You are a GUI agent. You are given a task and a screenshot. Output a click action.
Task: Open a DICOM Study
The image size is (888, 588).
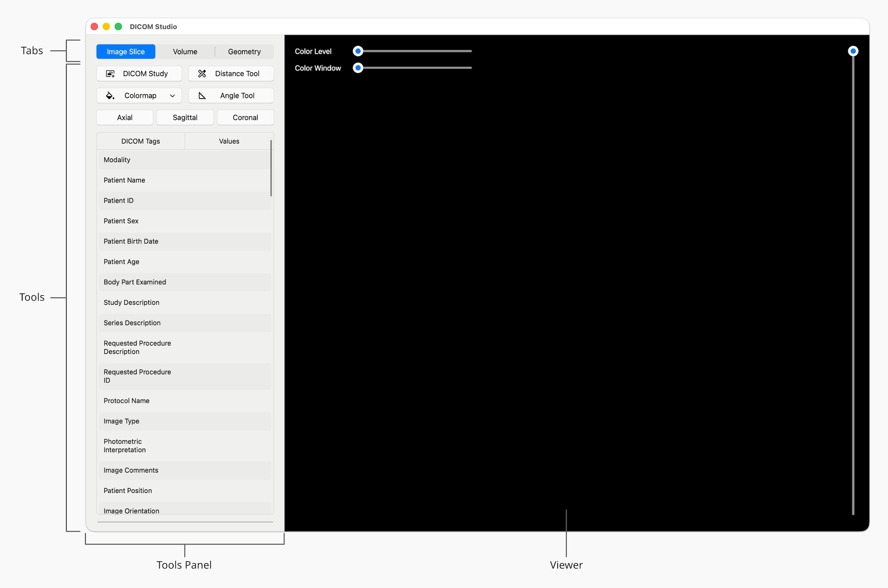(x=139, y=73)
